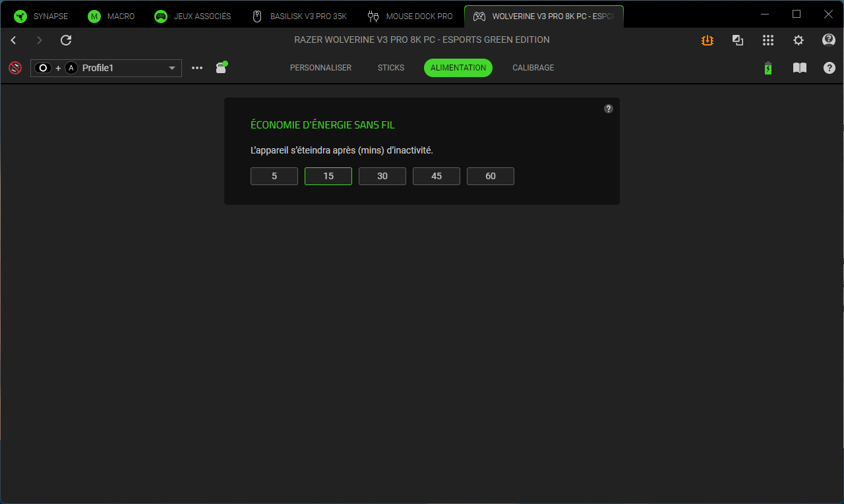
Task: Click the device title RAZER WOLVERINE V3 PRO 8K PC
Action: (x=422, y=40)
